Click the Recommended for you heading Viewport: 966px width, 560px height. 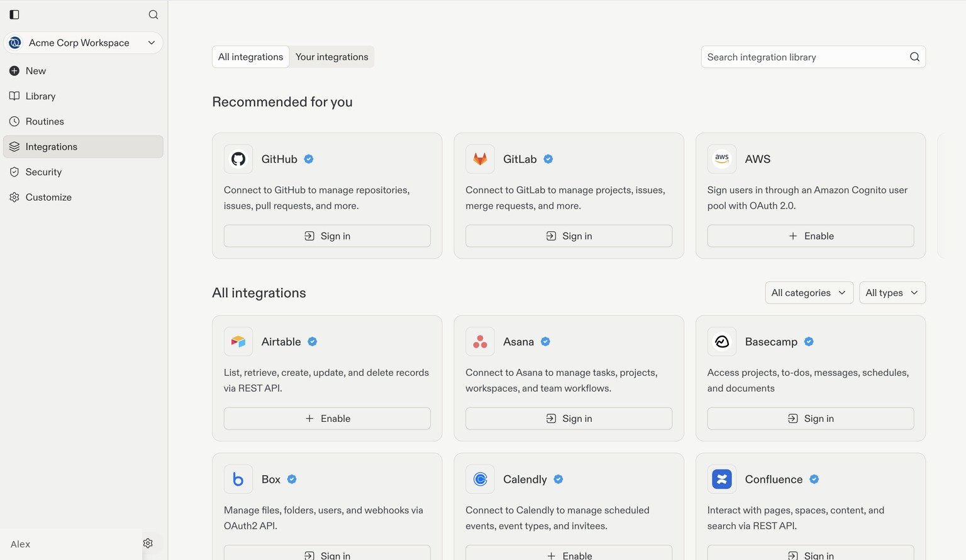(282, 102)
